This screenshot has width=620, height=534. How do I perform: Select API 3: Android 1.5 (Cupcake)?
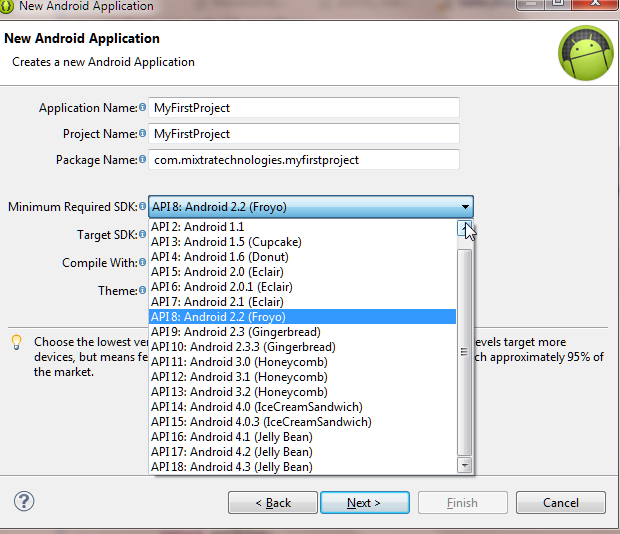(x=302, y=242)
